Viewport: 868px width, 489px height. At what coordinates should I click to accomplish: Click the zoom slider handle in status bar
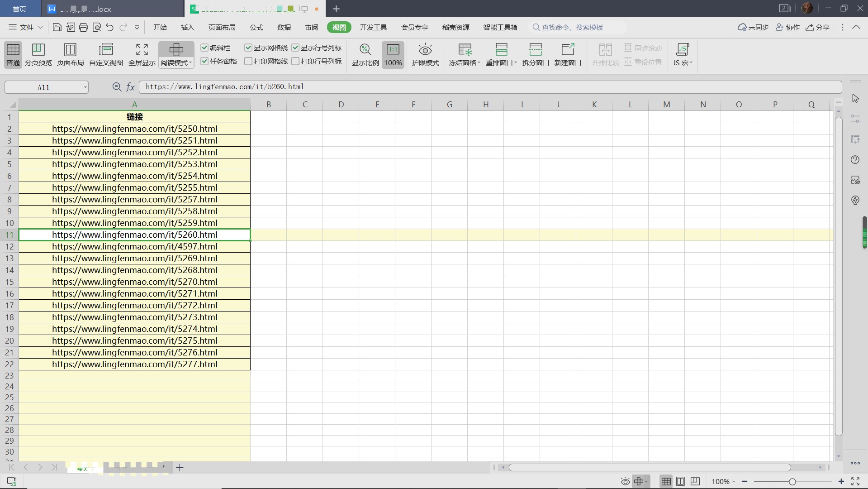pyautogui.click(x=792, y=482)
